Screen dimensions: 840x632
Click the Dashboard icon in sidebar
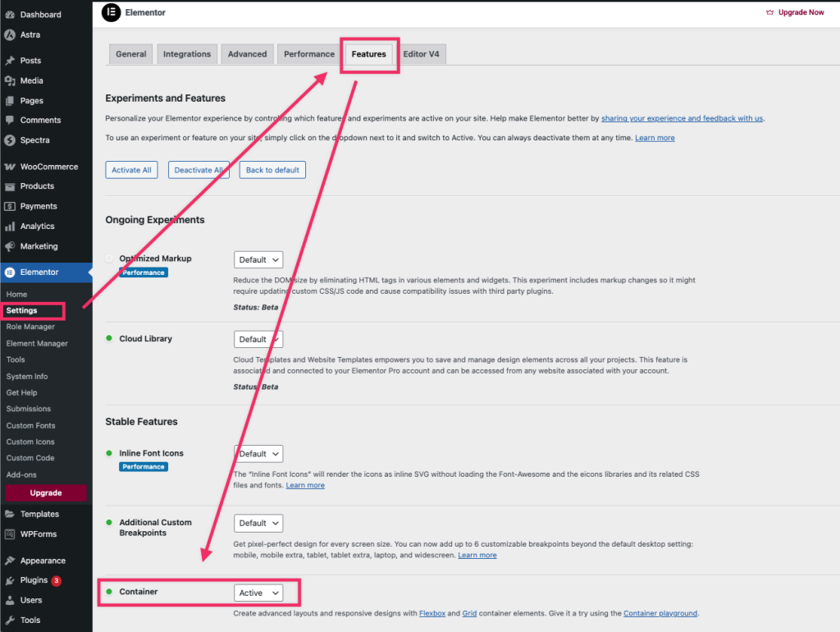(10, 15)
